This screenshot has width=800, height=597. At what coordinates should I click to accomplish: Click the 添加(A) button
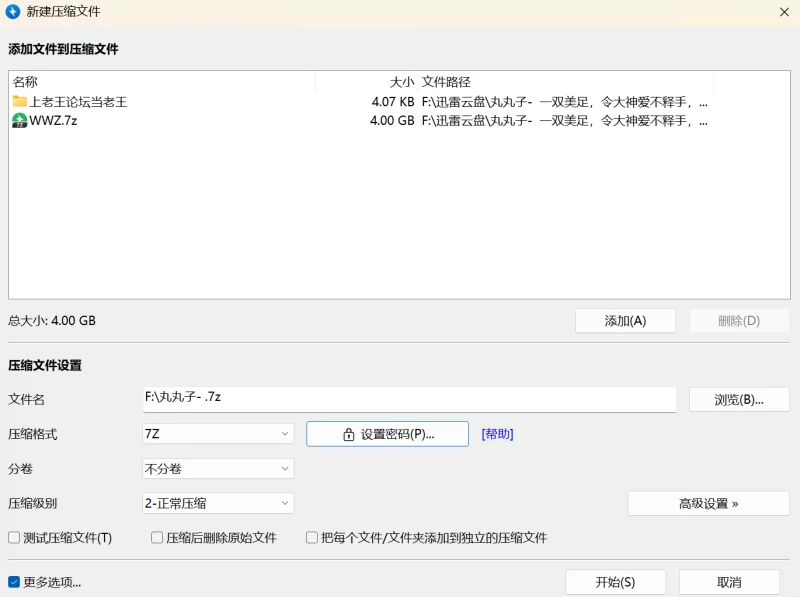tap(625, 320)
